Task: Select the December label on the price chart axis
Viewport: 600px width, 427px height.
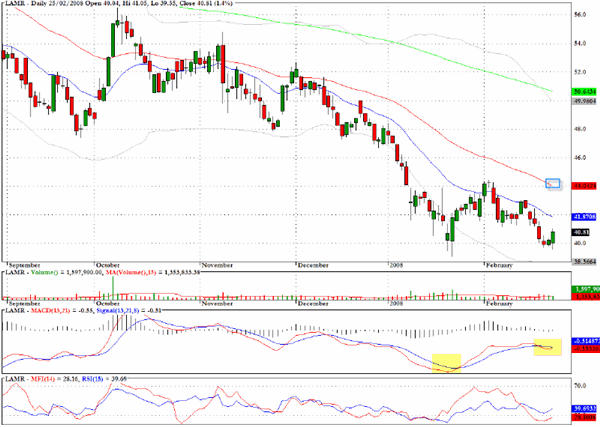Action: point(313,265)
